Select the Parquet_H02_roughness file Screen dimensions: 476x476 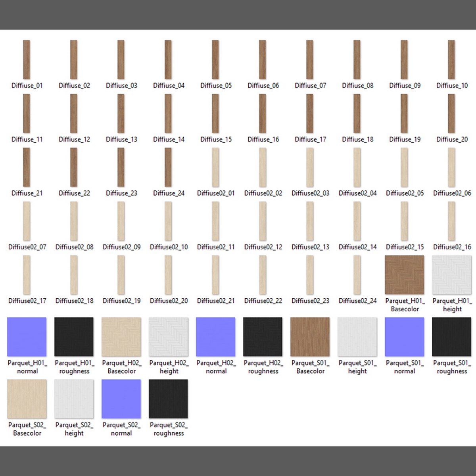263,337
